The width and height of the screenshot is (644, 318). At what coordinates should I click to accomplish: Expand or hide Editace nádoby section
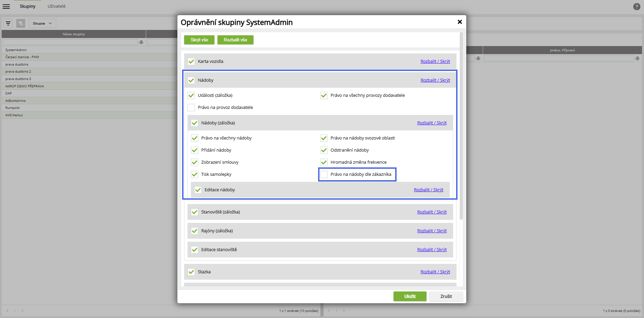coord(429,190)
